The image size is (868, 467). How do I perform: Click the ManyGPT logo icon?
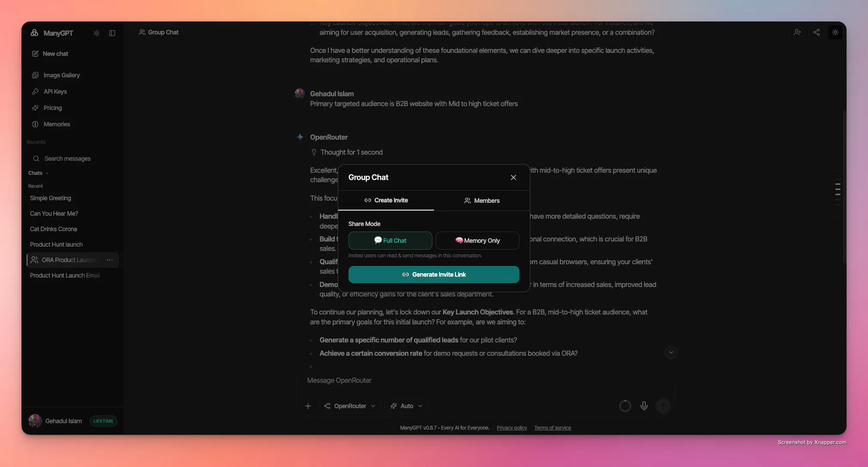point(34,33)
